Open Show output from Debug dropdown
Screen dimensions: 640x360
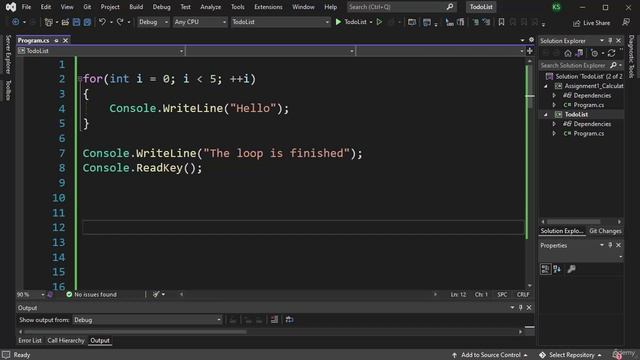(x=147, y=320)
